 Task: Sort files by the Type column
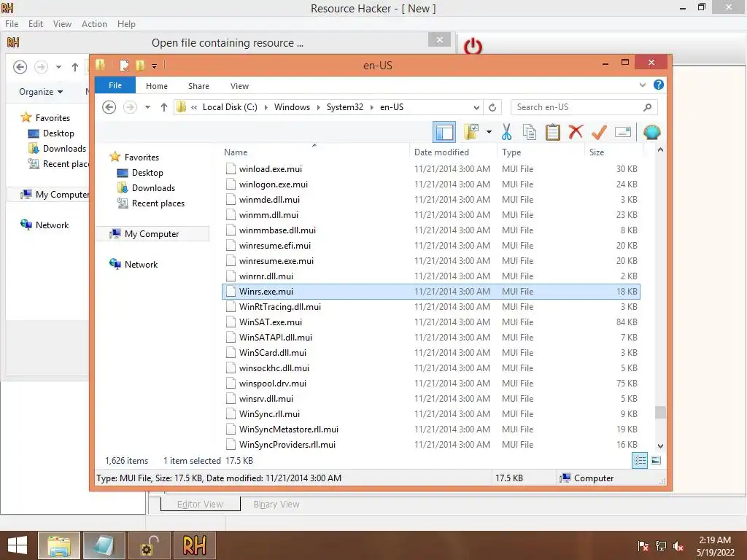541,152
